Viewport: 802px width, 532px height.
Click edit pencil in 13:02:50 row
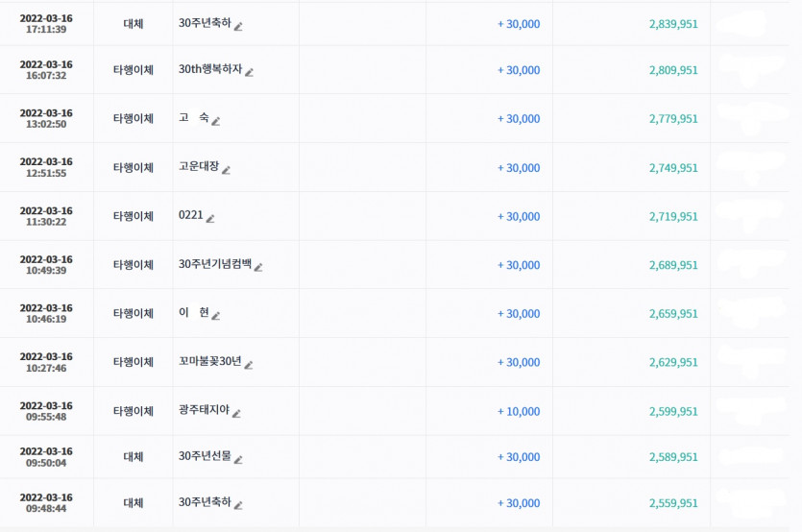(x=216, y=121)
